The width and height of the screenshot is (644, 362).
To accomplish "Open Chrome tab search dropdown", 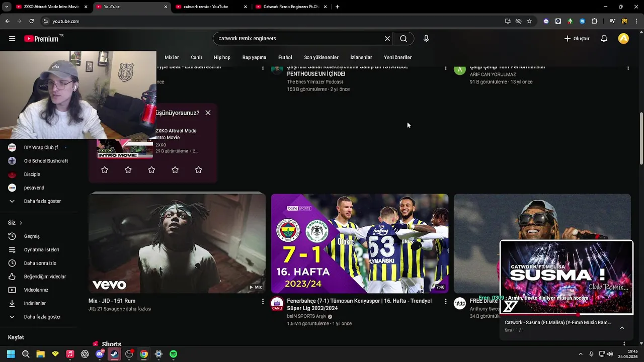I will pos(7,7).
